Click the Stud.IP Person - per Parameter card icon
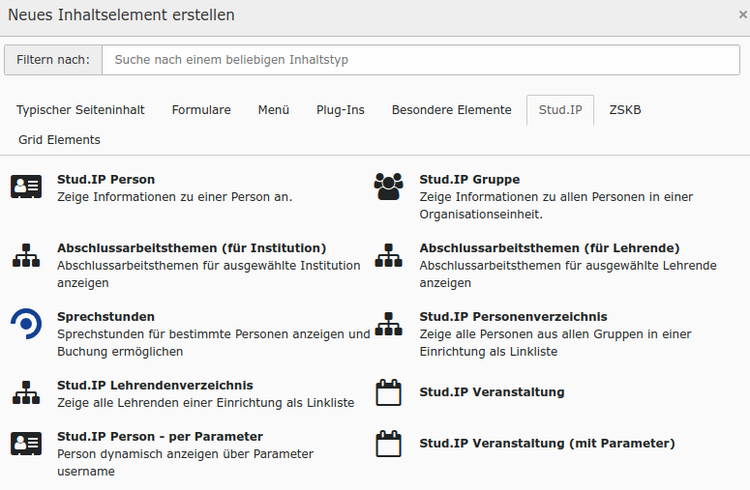Viewport: 750px width, 490px height. [x=26, y=444]
